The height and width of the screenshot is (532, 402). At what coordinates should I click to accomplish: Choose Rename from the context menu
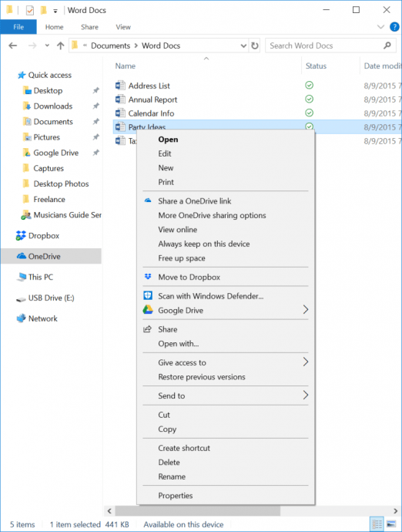pos(172,476)
